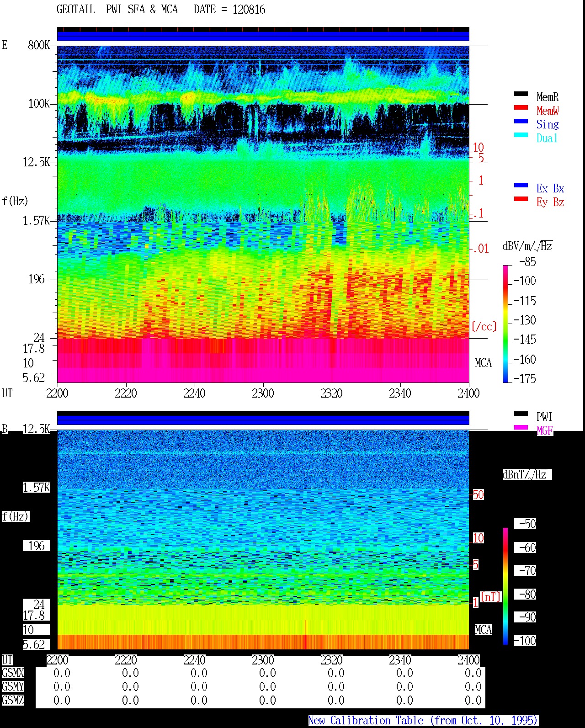Click the GSMX row label
This screenshot has height=728, width=585.
tap(13, 673)
